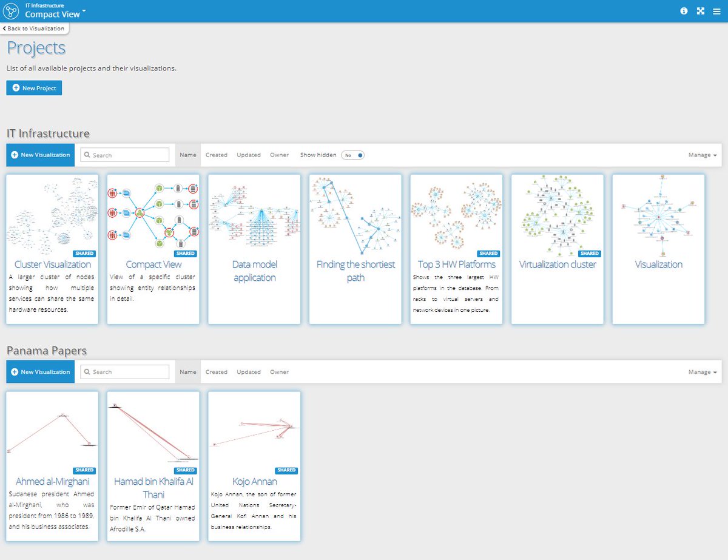This screenshot has width=728, height=560.
Task: Select the Kojo Annan graph thumbnail
Action: point(254,433)
